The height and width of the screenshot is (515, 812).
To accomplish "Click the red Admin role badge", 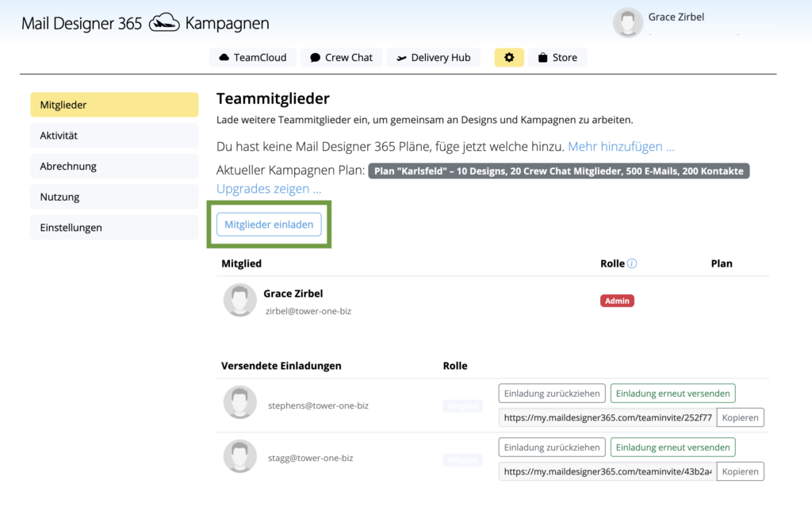I will [617, 301].
